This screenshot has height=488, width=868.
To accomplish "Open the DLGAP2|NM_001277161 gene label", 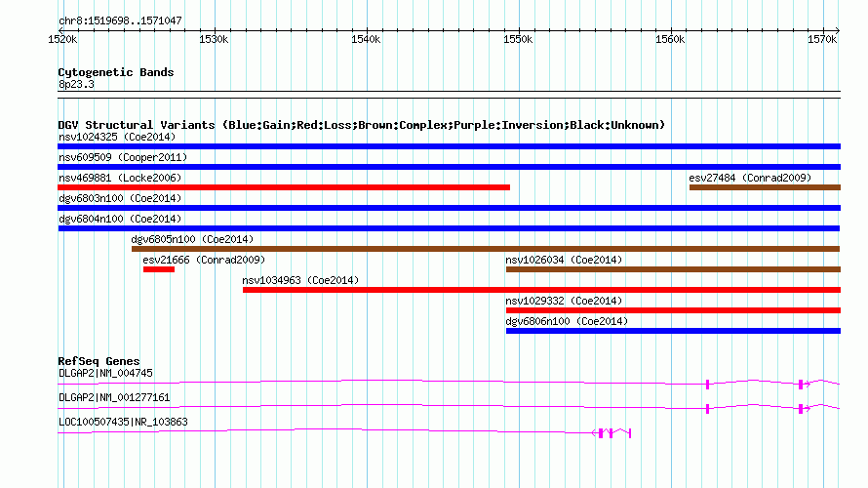I will pyautogui.click(x=114, y=397).
